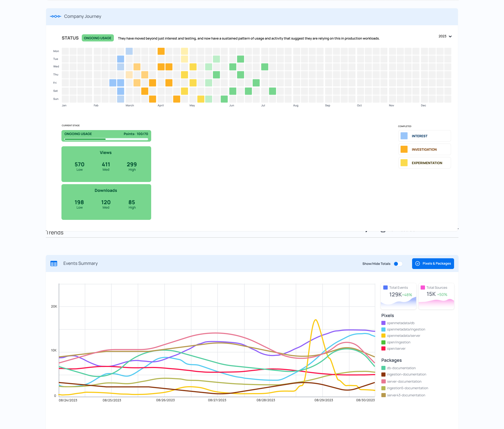Click the blue Interest color swatch
Image resolution: width=504 pixels, height=429 pixels.
pyautogui.click(x=404, y=136)
